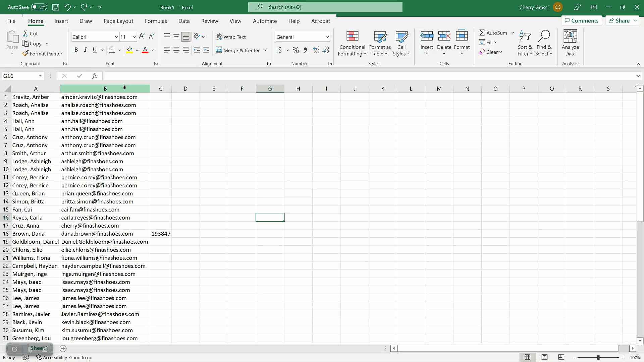Open the Name Box dropdown arrow
Screen dimensions: 644x362
[40, 76]
